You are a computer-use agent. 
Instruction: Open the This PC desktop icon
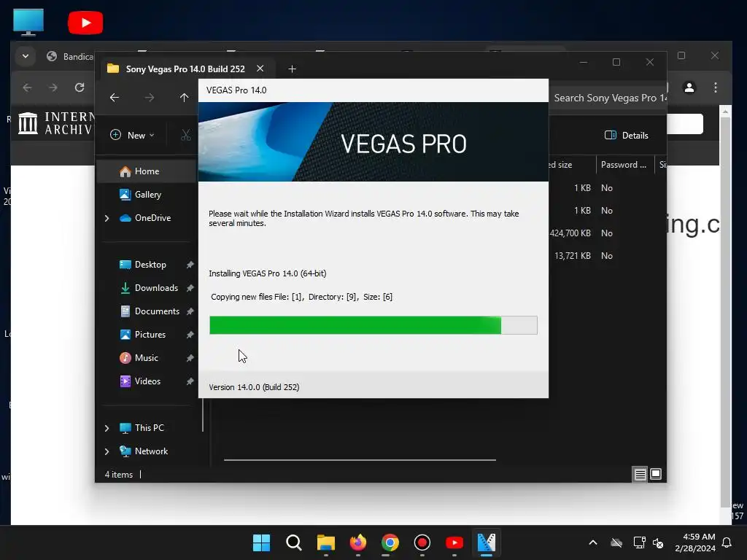28,22
